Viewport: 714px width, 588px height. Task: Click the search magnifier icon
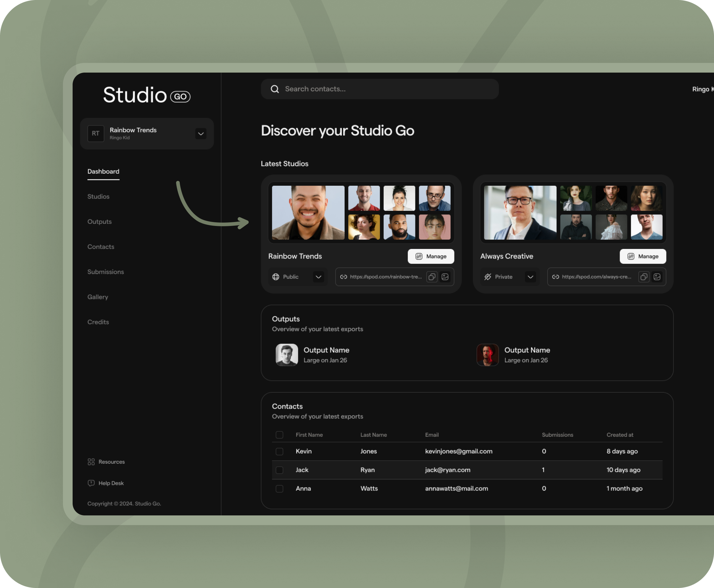click(x=275, y=89)
